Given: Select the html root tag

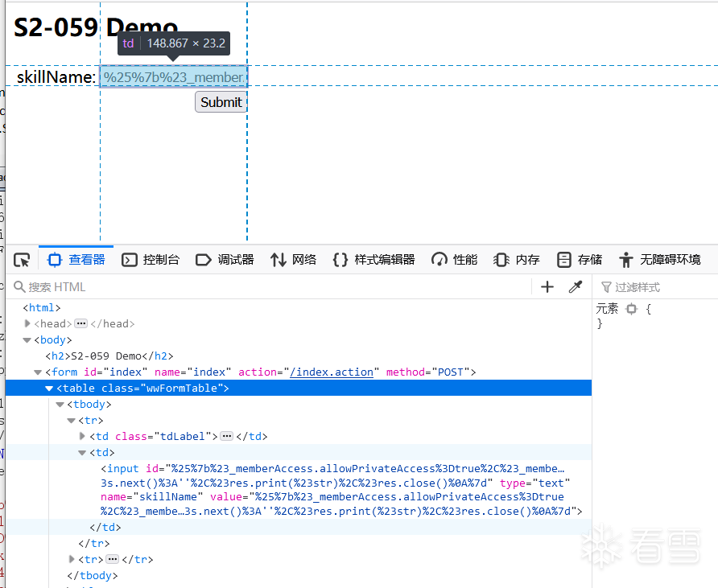Looking at the screenshot, I should (42, 308).
